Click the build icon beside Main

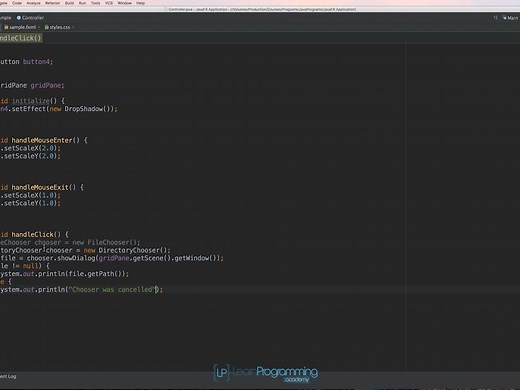(x=495, y=18)
